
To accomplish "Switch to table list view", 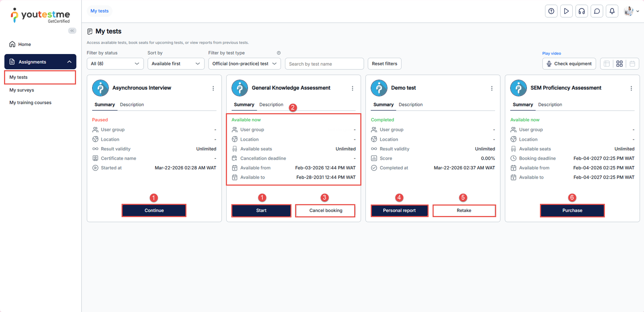I will pos(607,64).
